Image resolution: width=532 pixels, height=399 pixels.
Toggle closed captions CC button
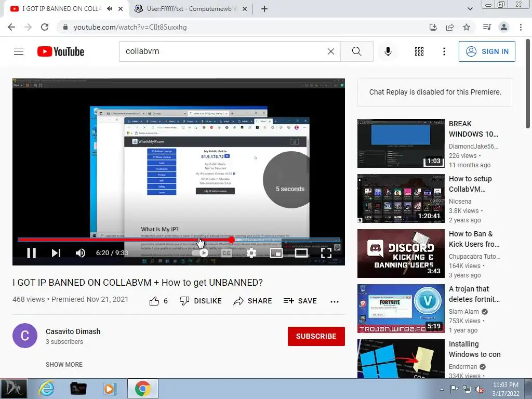point(227,253)
